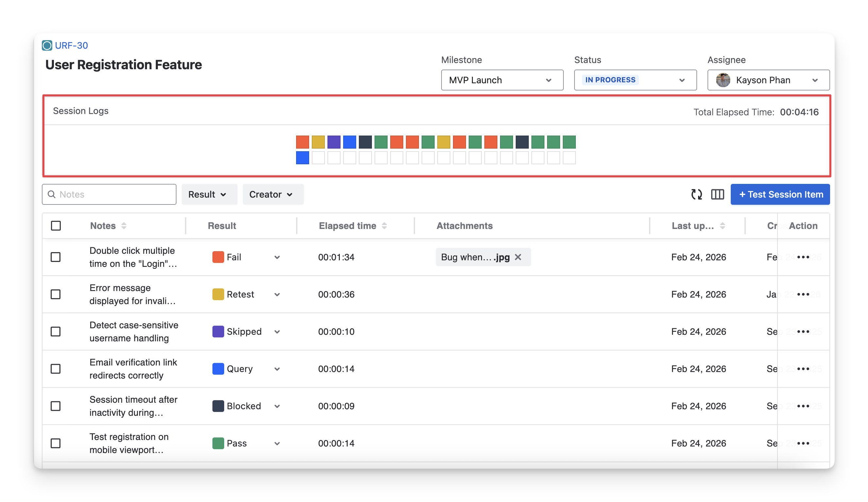868x502 pixels.
Task: Select the Email verification link row checkbox
Action: [x=56, y=369]
